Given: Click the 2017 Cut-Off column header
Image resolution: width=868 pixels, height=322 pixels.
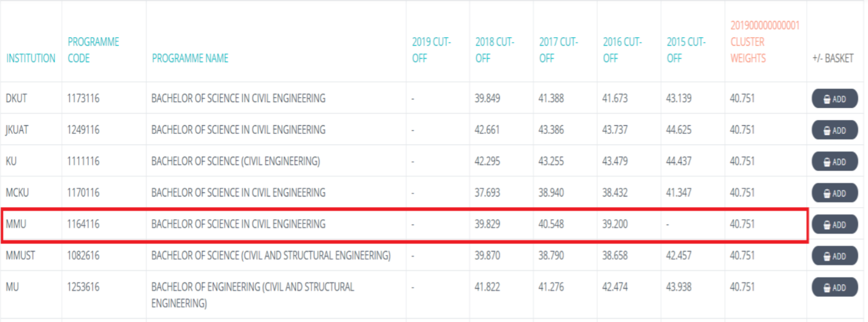Looking at the screenshot, I should coord(558,50).
